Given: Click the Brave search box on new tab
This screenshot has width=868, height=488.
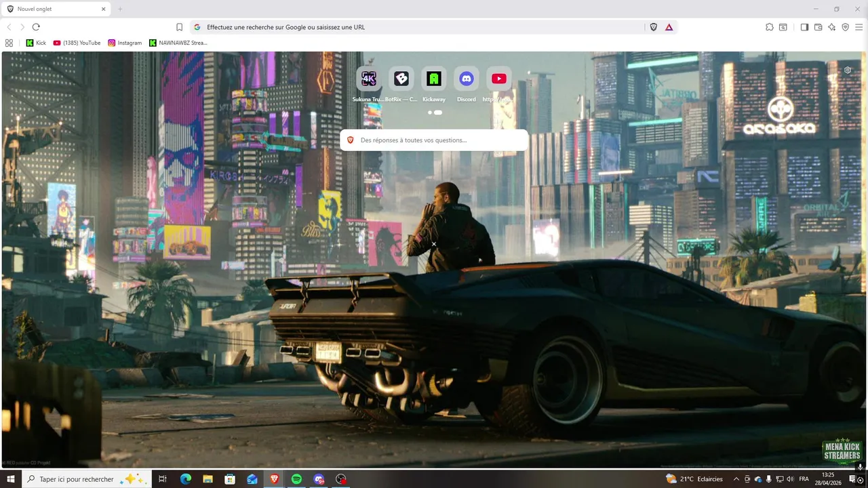Looking at the screenshot, I should (x=434, y=140).
